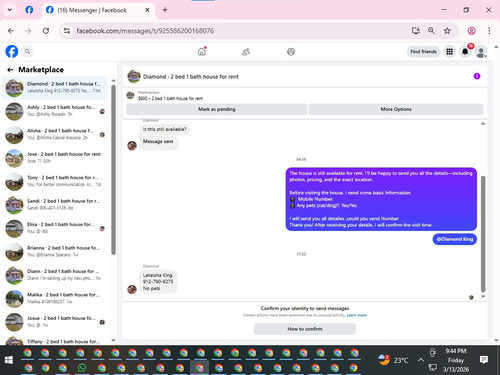This screenshot has width=500, height=375.
Task: Open the Elisa conversation in the list
Action: tap(55, 228)
